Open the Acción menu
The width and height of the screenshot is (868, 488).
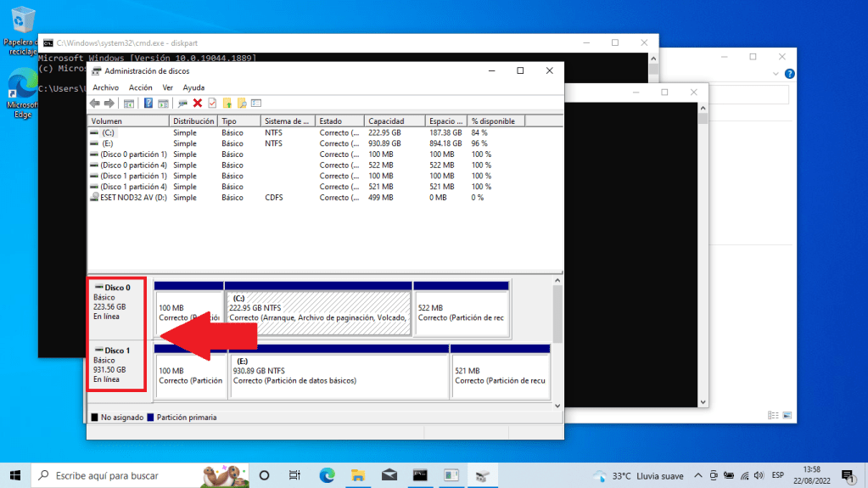140,87
